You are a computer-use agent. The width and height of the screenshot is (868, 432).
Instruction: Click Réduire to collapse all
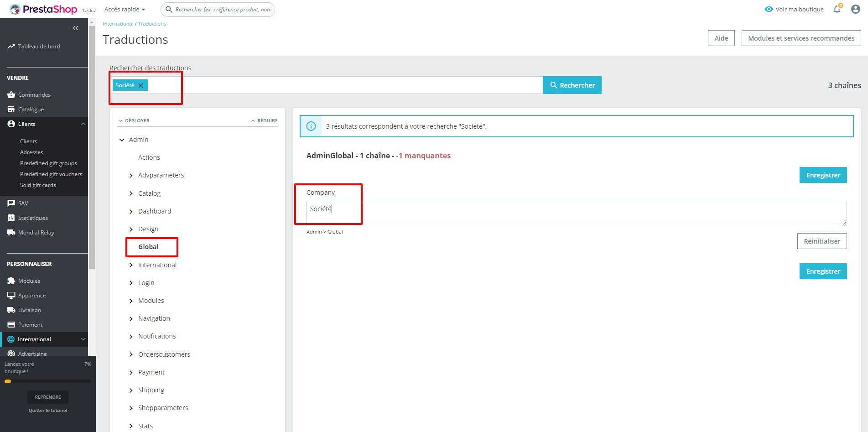coord(264,120)
